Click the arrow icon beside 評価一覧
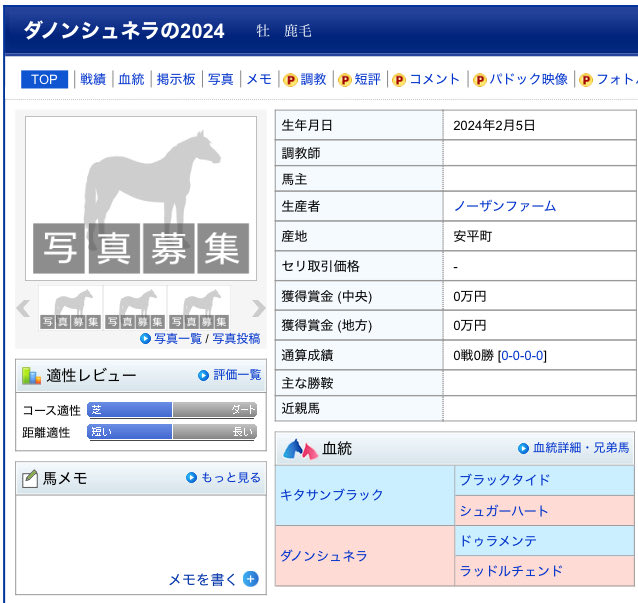This screenshot has width=638, height=603. [203, 376]
